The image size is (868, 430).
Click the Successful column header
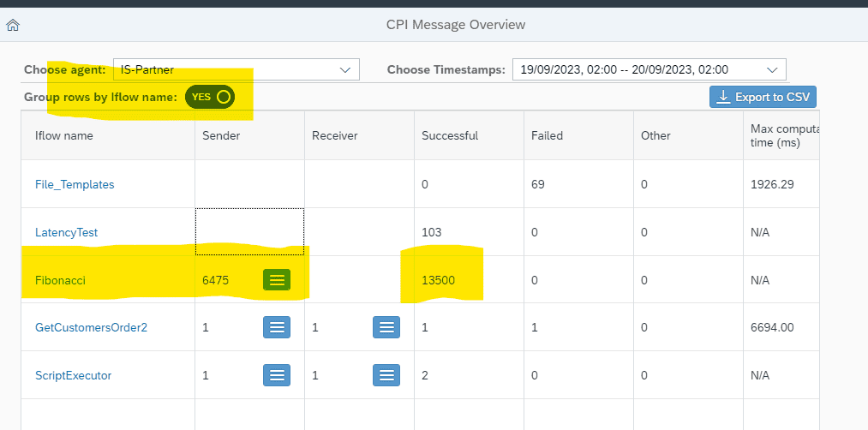click(469, 135)
